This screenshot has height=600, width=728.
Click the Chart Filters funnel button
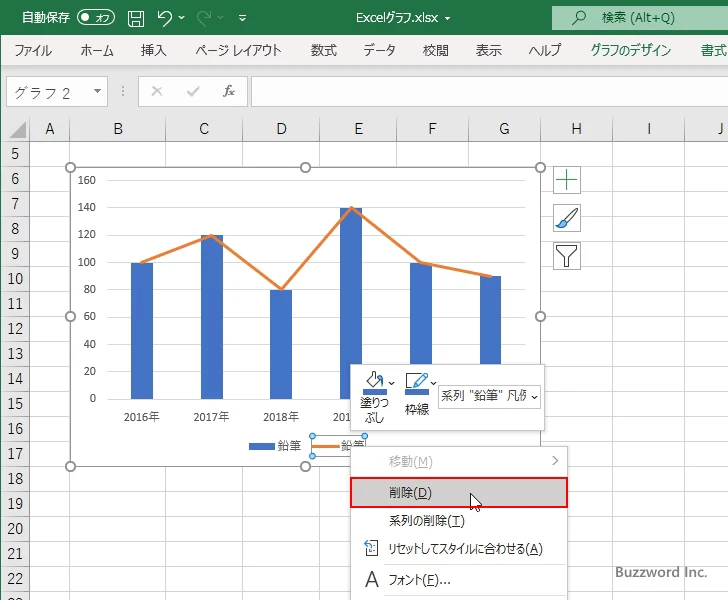click(x=567, y=256)
